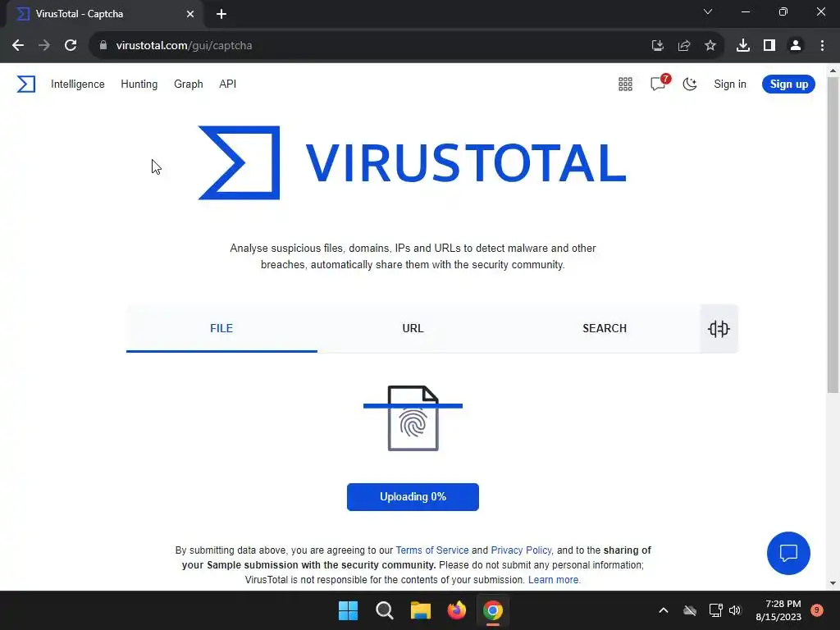Go back with browser back arrow

tap(18, 46)
